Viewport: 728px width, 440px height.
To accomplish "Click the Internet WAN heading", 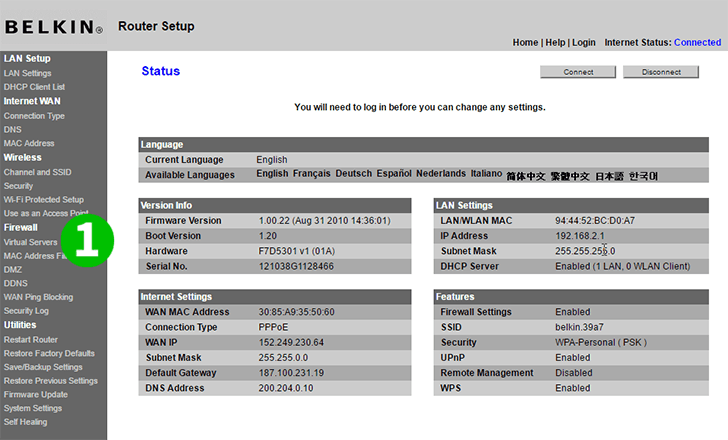I will pyautogui.click(x=32, y=101).
